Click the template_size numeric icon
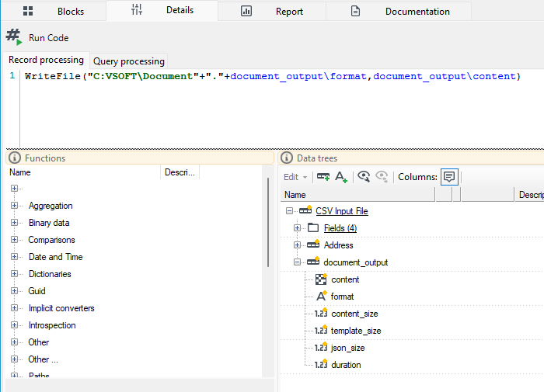 tap(321, 330)
